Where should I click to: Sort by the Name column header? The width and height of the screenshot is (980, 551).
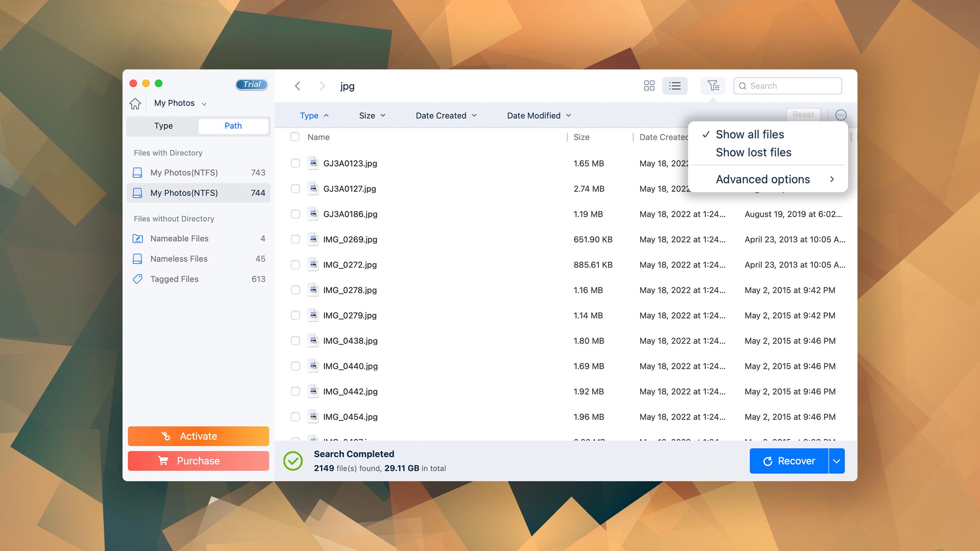(318, 137)
